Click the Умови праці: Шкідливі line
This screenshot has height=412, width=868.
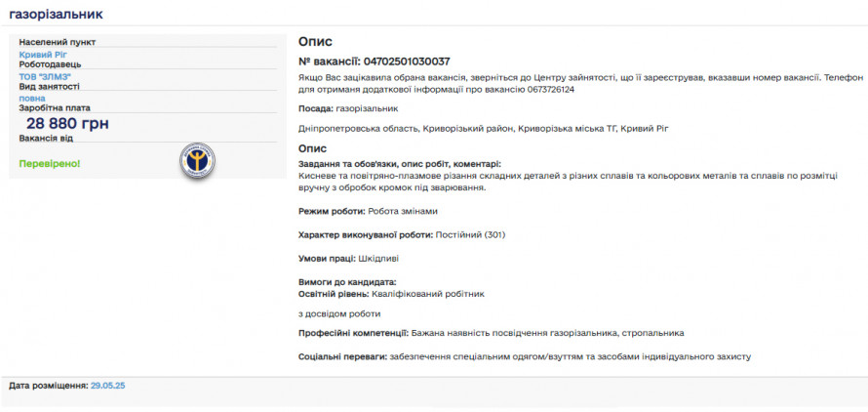(348, 259)
